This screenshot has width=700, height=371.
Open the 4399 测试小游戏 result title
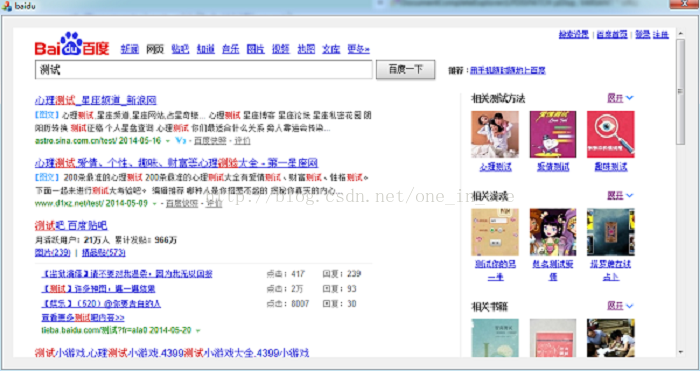tap(172, 353)
